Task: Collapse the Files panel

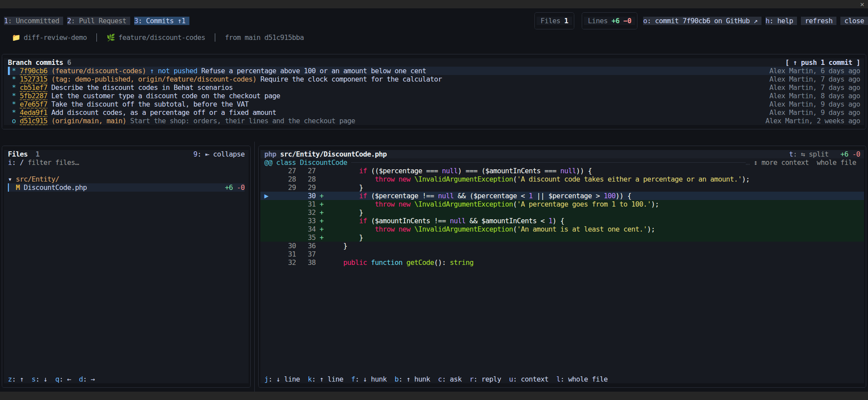Action: pyautogui.click(x=219, y=154)
